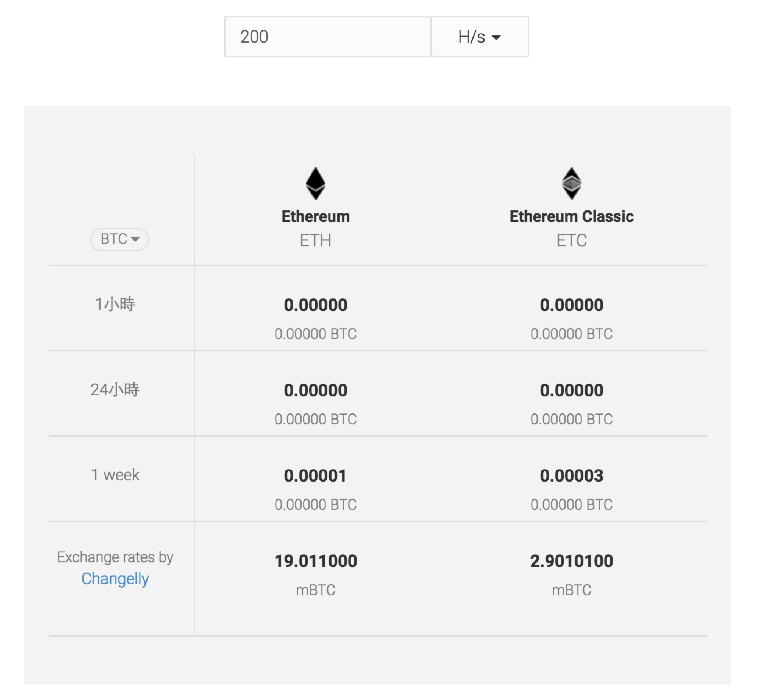
Task: Click Ethereum Classic 1 week value 0.00003
Action: point(571,476)
